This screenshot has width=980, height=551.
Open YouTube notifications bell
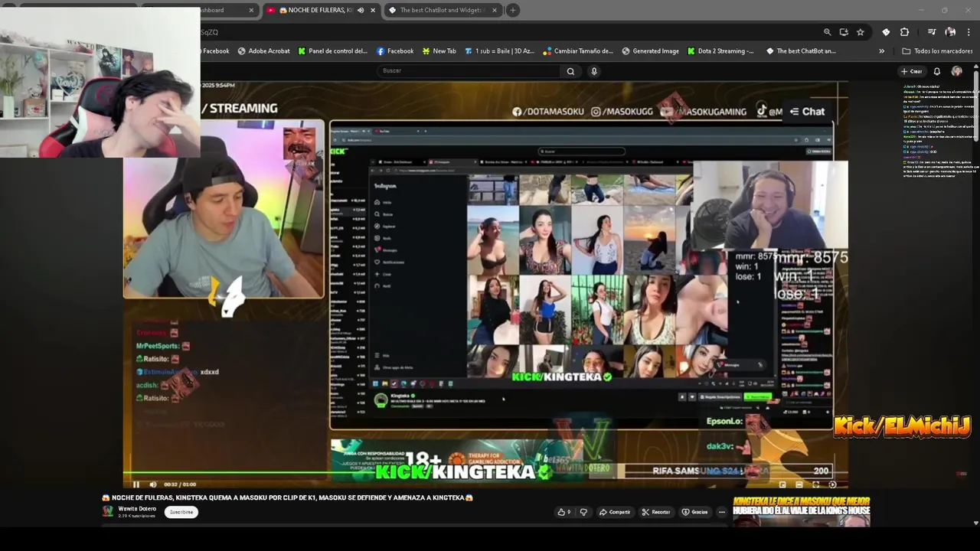point(936,71)
